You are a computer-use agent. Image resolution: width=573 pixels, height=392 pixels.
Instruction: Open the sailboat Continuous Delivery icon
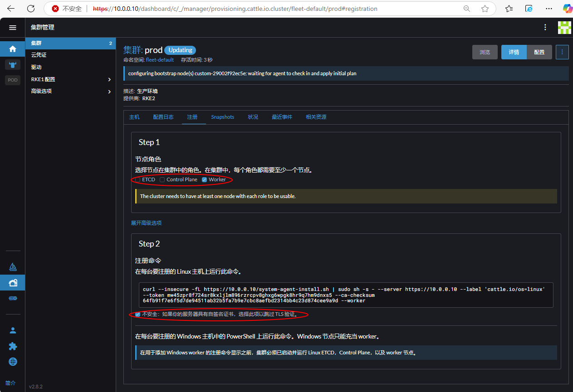[x=13, y=266]
